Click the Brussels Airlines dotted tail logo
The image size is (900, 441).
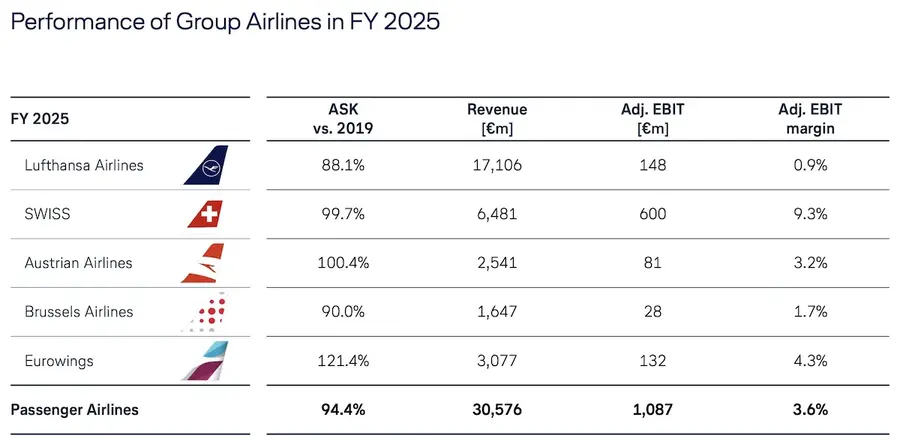[204, 312]
